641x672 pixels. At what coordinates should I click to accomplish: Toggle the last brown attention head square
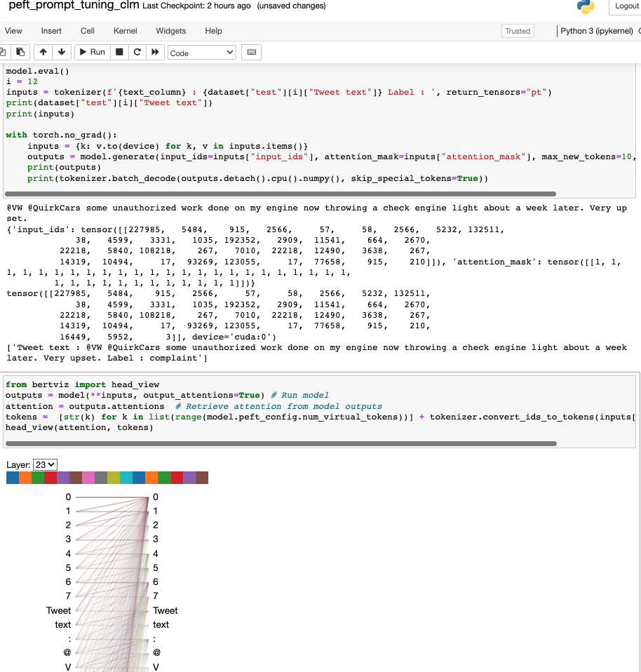203,477
